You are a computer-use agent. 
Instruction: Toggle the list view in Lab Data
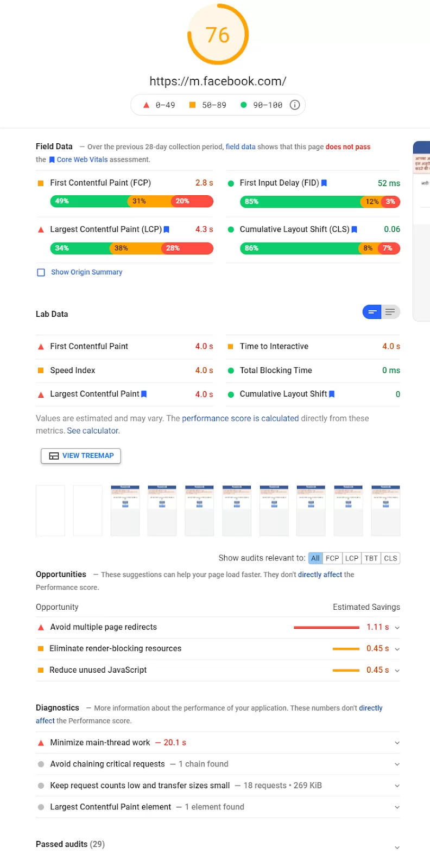coord(390,312)
